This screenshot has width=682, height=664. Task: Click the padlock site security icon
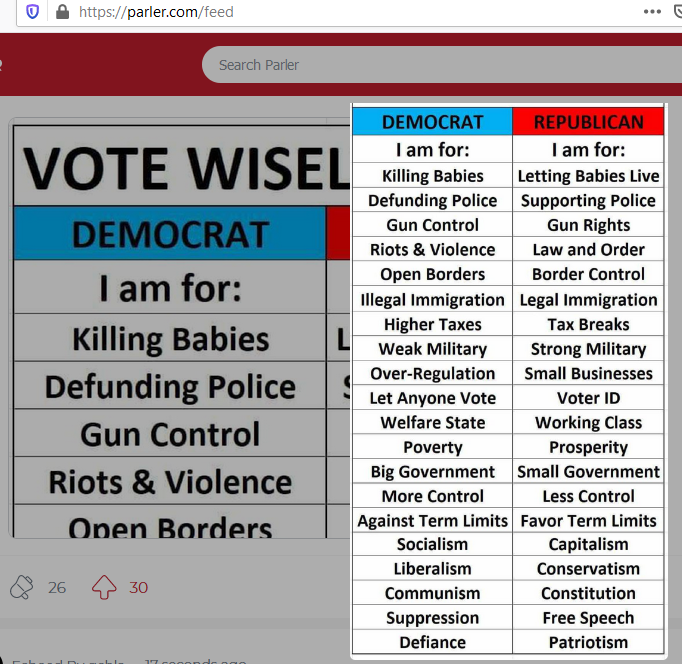point(62,12)
